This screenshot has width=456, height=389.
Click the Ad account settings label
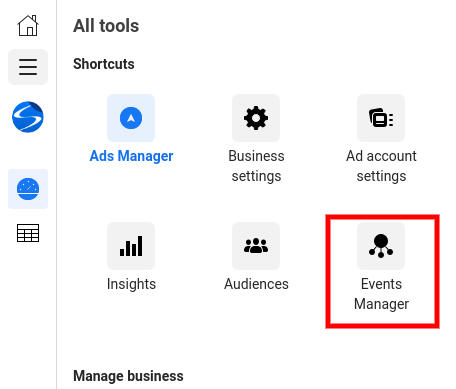point(381,166)
